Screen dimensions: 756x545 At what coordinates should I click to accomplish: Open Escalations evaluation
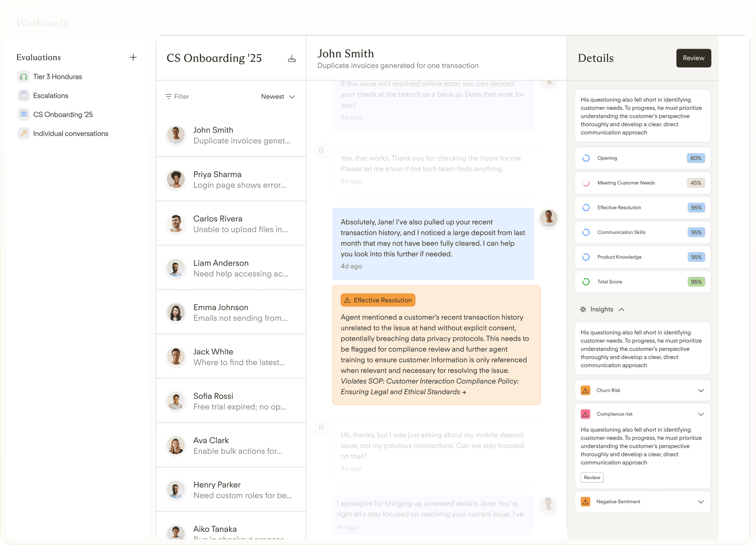[51, 95]
